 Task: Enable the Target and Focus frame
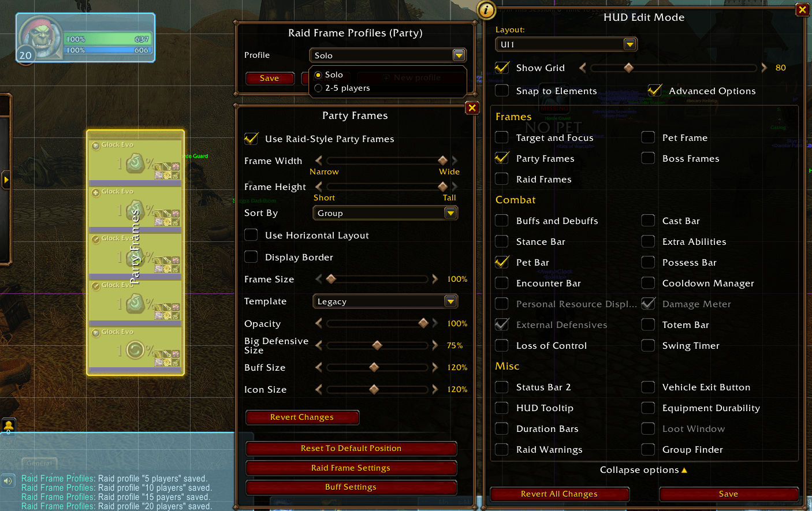pos(502,137)
